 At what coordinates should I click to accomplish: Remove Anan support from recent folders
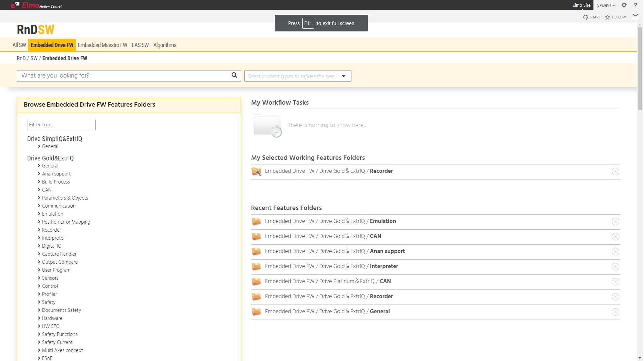tap(615, 252)
